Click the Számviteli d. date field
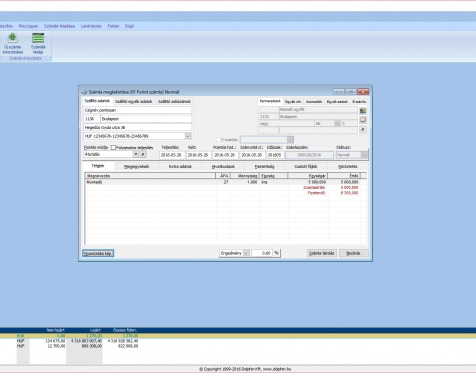This screenshot has width=476, height=373. [252, 155]
